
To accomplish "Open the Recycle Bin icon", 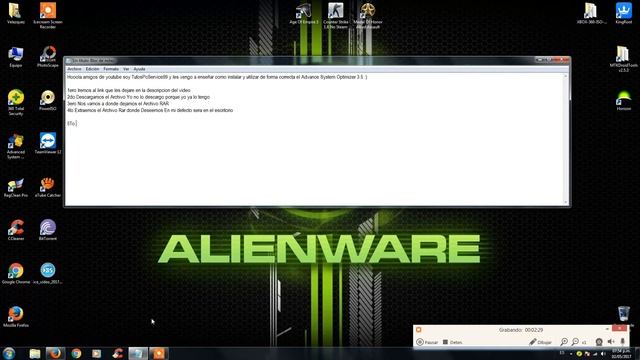I will click(624, 314).
